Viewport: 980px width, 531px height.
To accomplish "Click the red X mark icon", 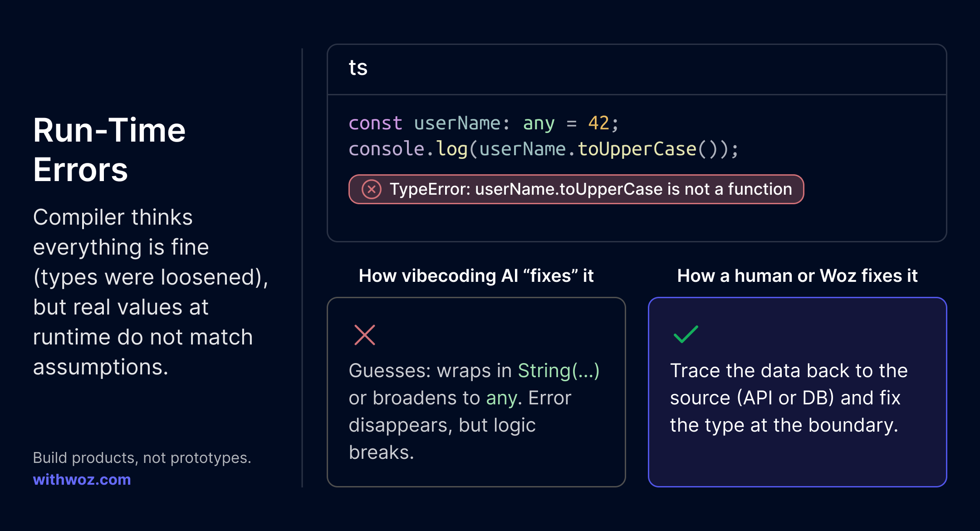I will coord(364,335).
